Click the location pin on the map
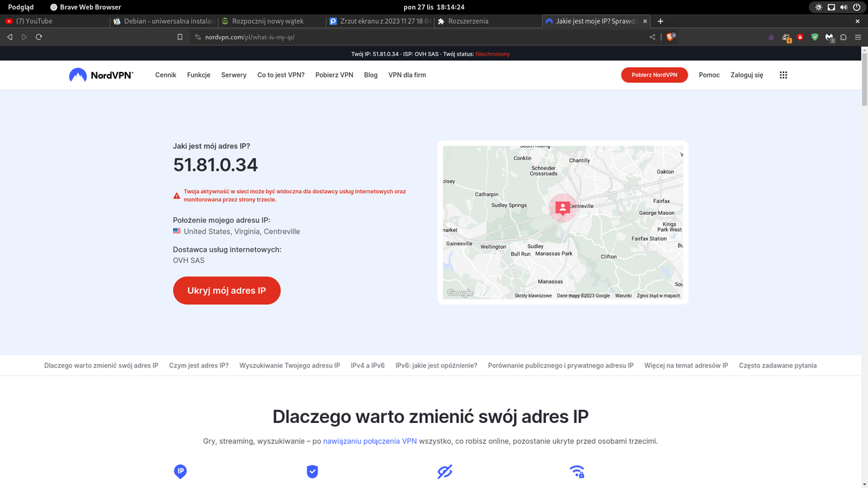This screenshot has width=868, height=488. click(x=562, y=207)
